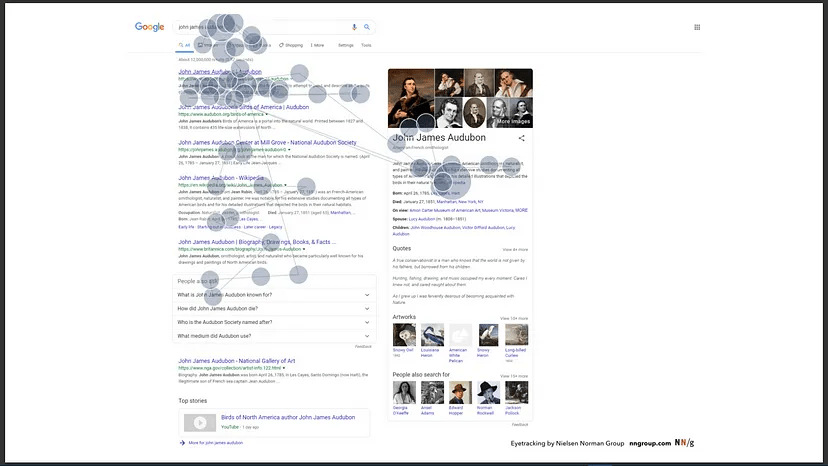
Task: Open the Snowy Heron artwork thumbnail
Action: (488, 335)
